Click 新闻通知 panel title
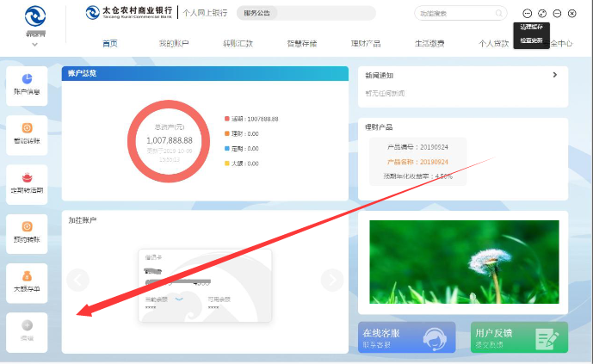The width and height of the screenshot is (593, 364). pos(380,75)
